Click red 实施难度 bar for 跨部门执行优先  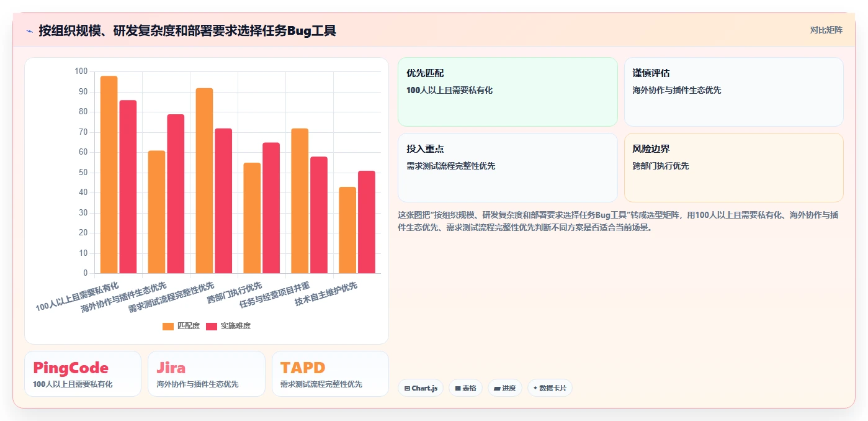271,208
